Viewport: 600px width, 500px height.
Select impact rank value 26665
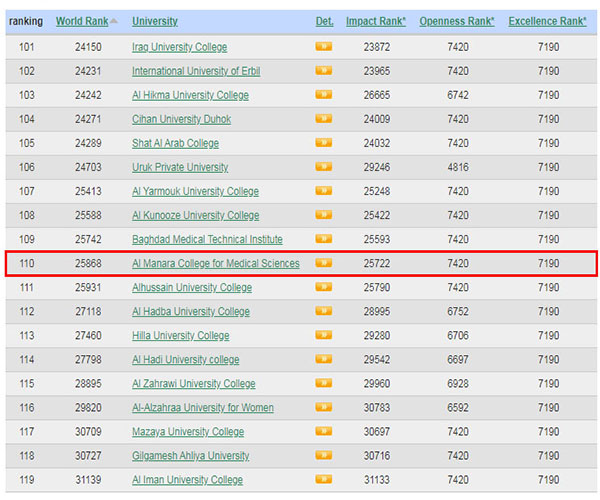(x=377, y=95)
